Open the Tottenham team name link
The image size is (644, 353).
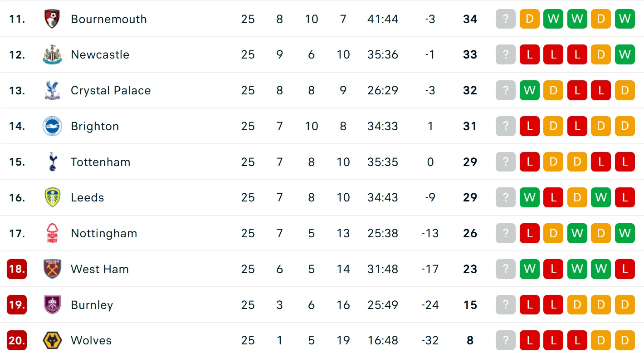click(x=100, y=162)
